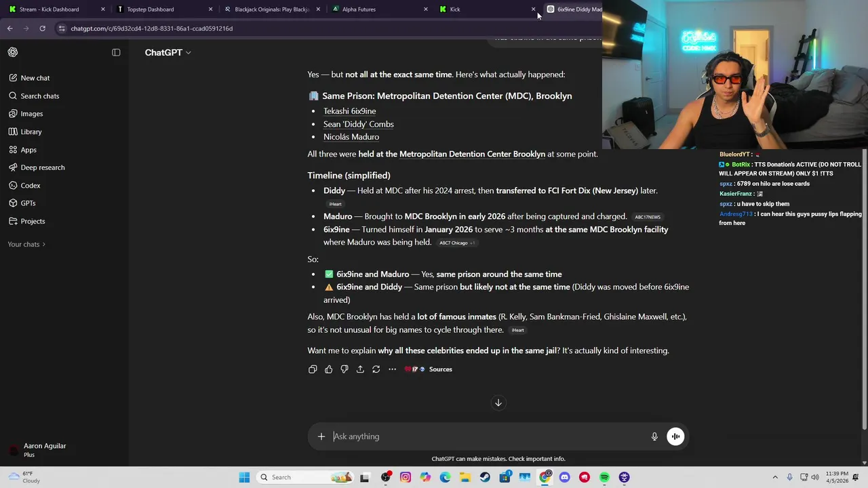Screen dimensions: 868x488
Task: Open the ChatGPT model selector dropdown
Action: (167, 52)
